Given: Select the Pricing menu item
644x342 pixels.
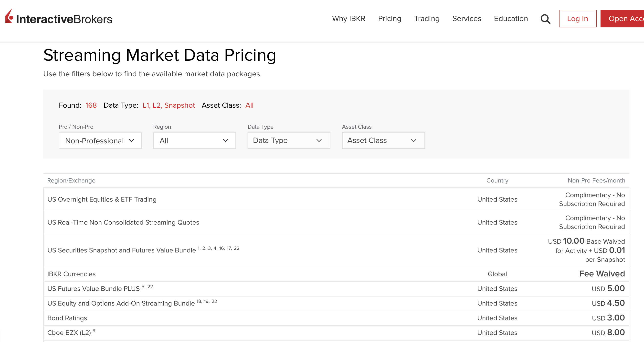Looking at the screenshot, I should [x=389, y=19].
